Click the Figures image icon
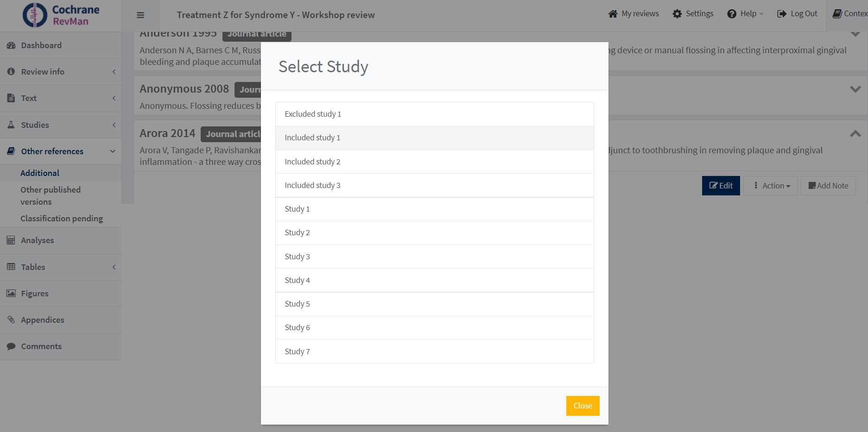Screen dimensions: 868x432 click(11, 294)
